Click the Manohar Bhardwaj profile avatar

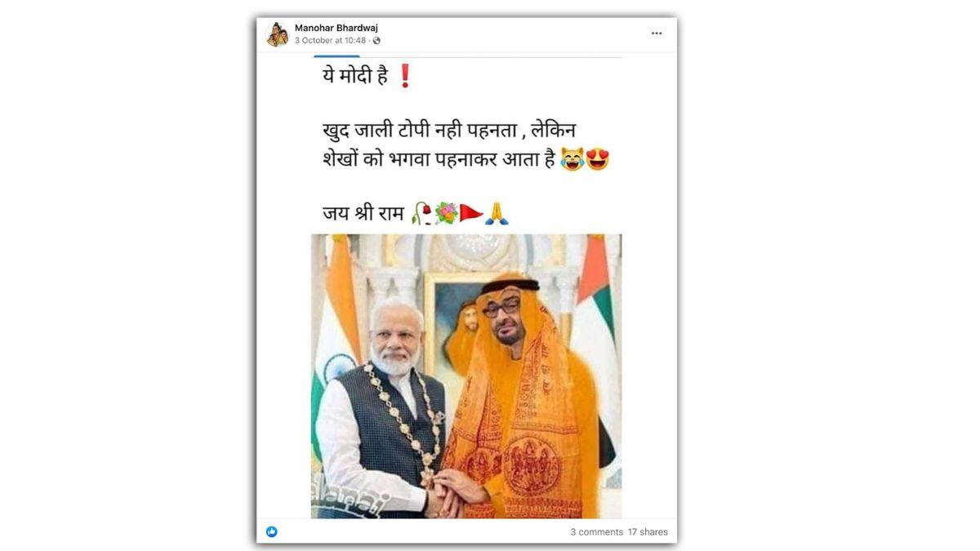[277, 34]
